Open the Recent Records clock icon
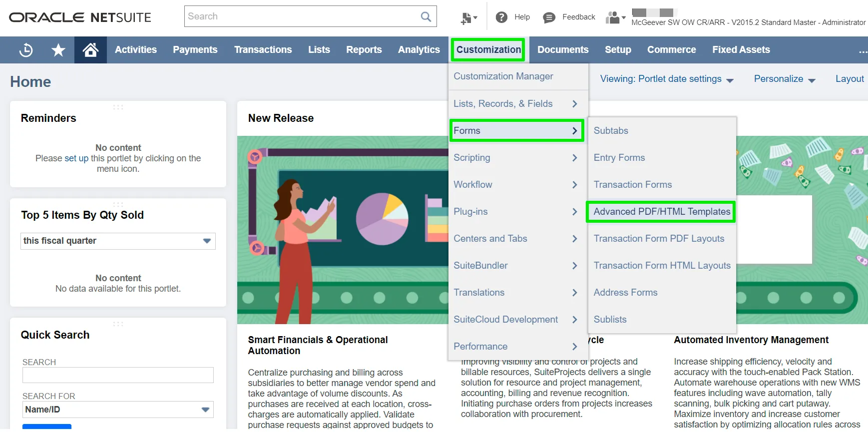This screenshot has width=868, height=432. click(26, 50)
